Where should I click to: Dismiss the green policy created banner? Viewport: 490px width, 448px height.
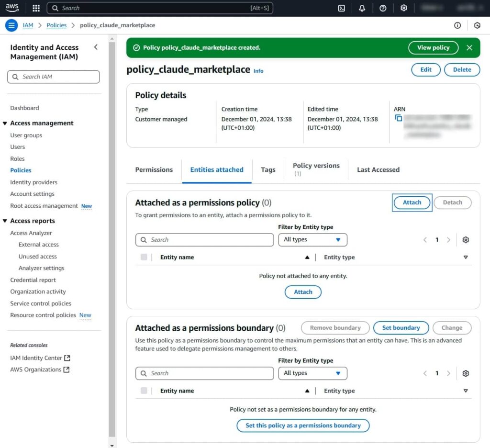click(469, 48)
